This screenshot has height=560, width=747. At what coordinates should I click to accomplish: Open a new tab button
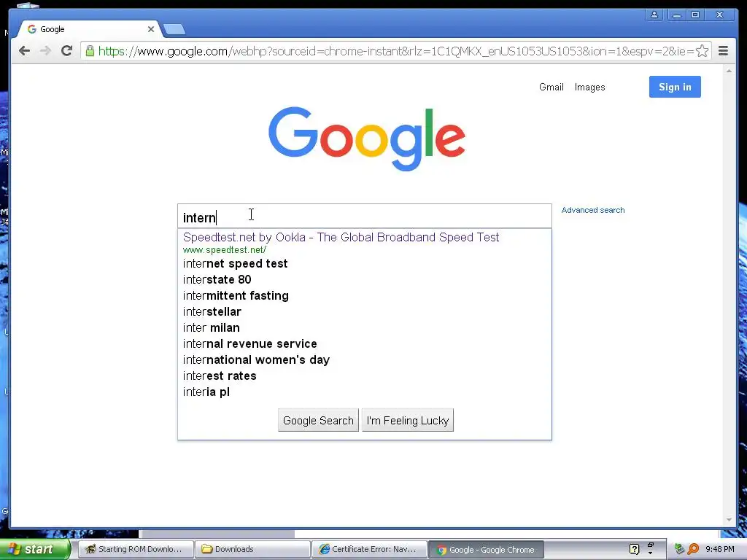tap(174, 29)
